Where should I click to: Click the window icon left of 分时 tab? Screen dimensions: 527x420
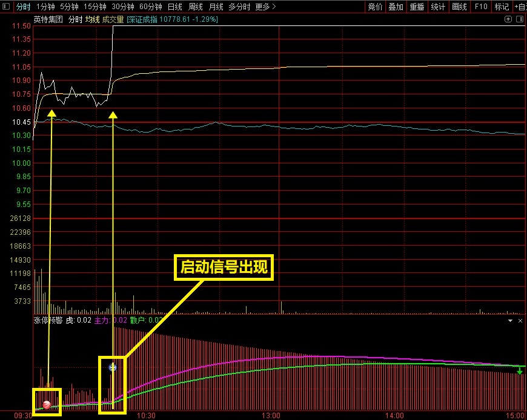point(6,7)
